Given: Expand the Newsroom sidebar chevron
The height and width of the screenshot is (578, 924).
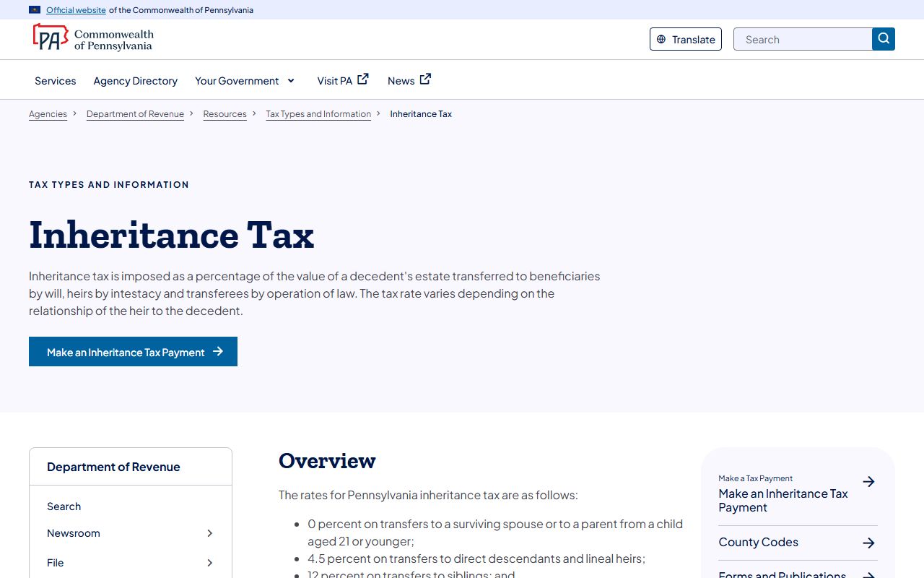Looking at the screenshot, I should pyautogui.click(x=210, y=533).
